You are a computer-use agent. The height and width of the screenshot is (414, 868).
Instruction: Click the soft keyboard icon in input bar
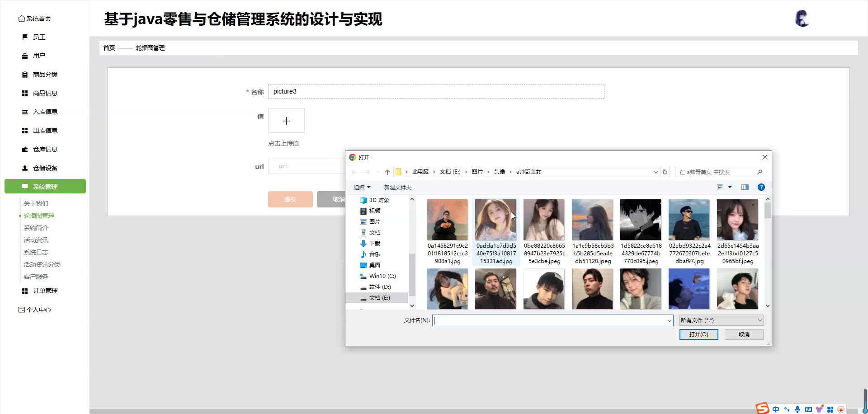point(808,409)
